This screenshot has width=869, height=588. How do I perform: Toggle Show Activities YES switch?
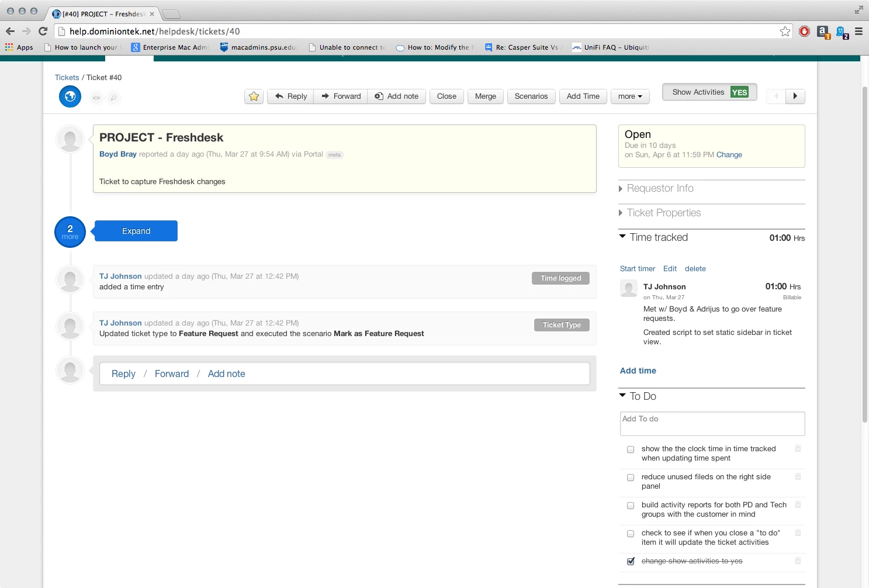click(709, 92)
